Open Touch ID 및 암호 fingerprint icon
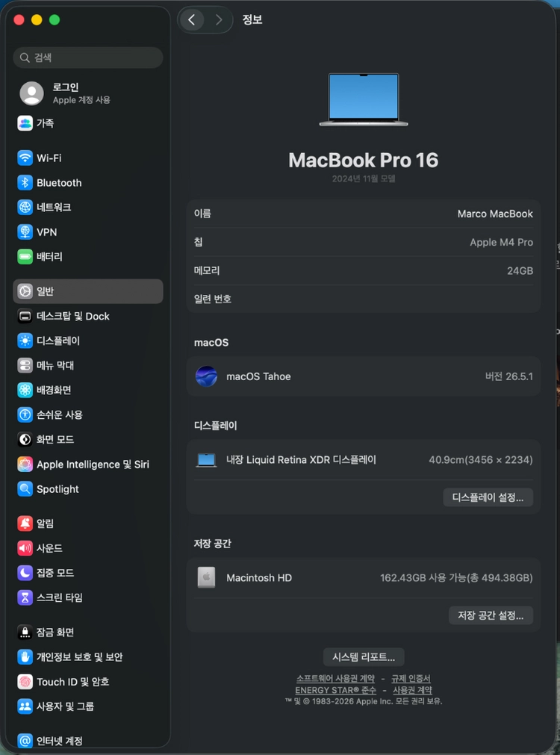This screenshot has width=560, height=755. pyautogui.click(x=25, y=681)
